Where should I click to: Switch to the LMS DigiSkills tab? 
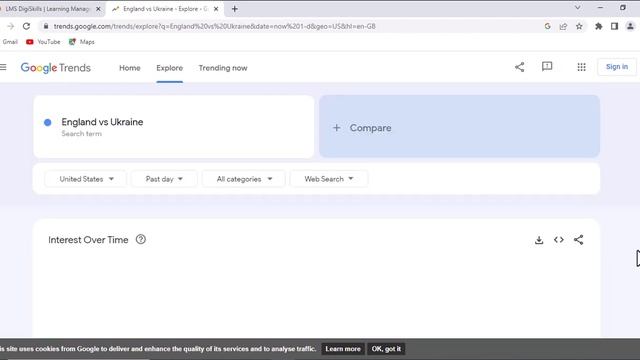click(47, 9)
